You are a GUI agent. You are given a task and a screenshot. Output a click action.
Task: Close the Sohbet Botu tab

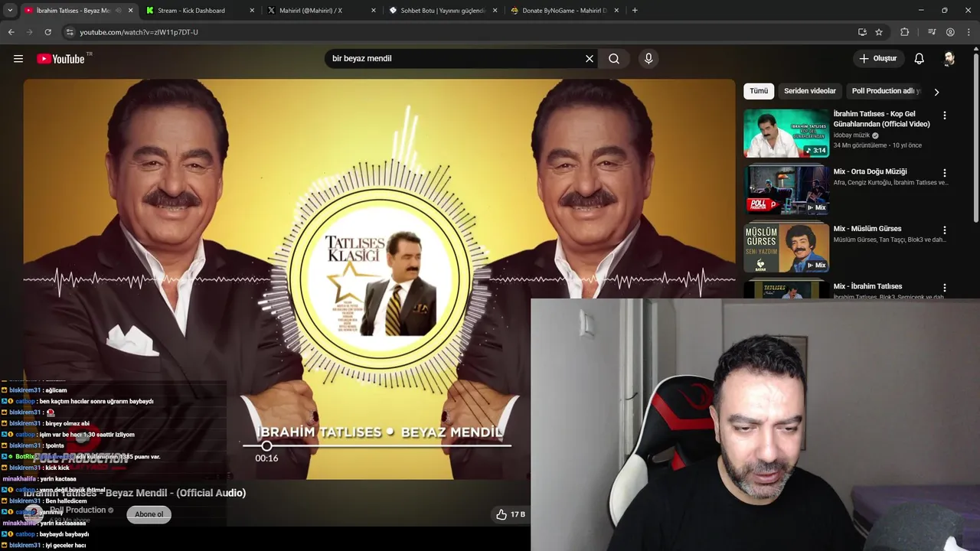pyautogui.click(x=495, y=11)
